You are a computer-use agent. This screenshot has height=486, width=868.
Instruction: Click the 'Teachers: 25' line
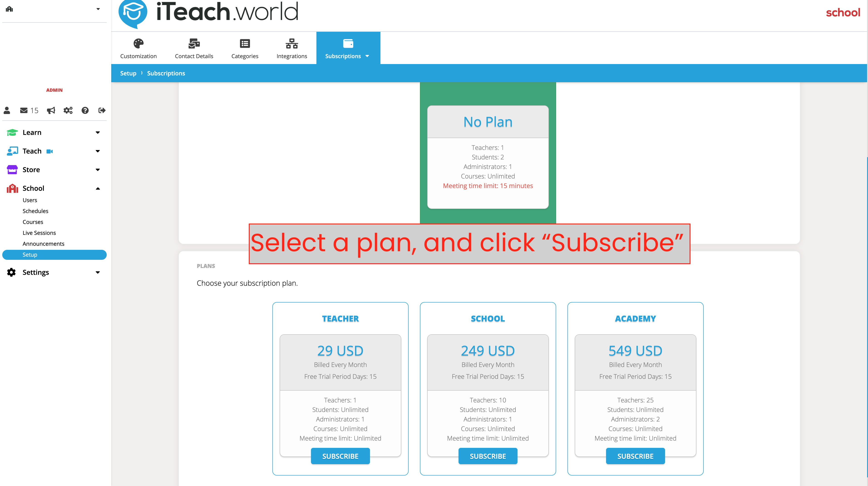[x=635, y=400]
